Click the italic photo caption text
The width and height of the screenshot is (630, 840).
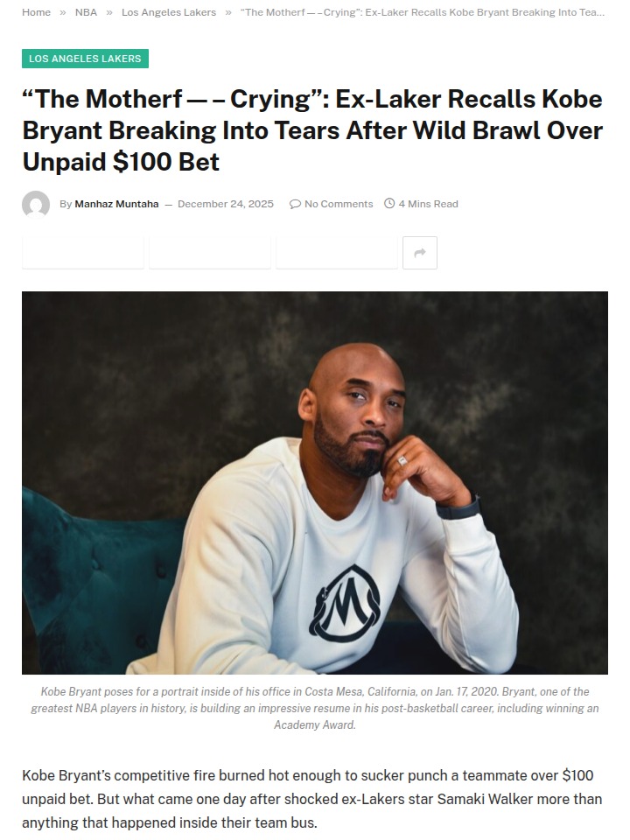[315, 708]
